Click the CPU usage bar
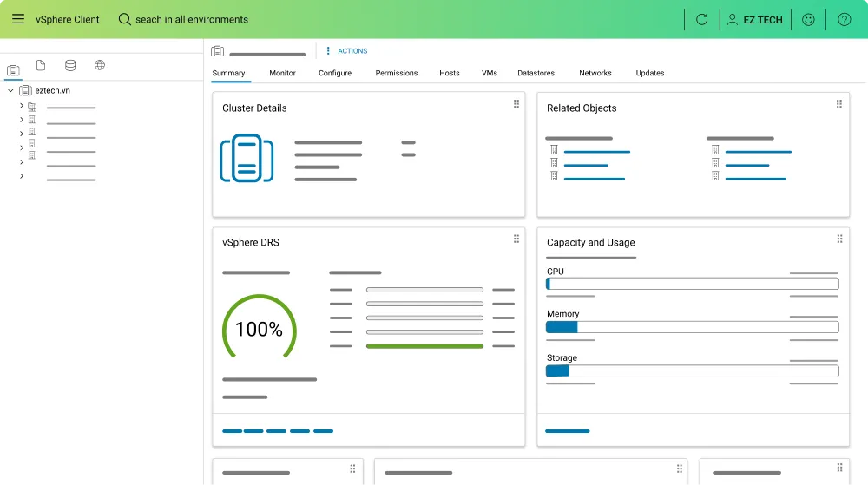Image resolution: width=868 pixels, height=485 pixels. (693, 284)
